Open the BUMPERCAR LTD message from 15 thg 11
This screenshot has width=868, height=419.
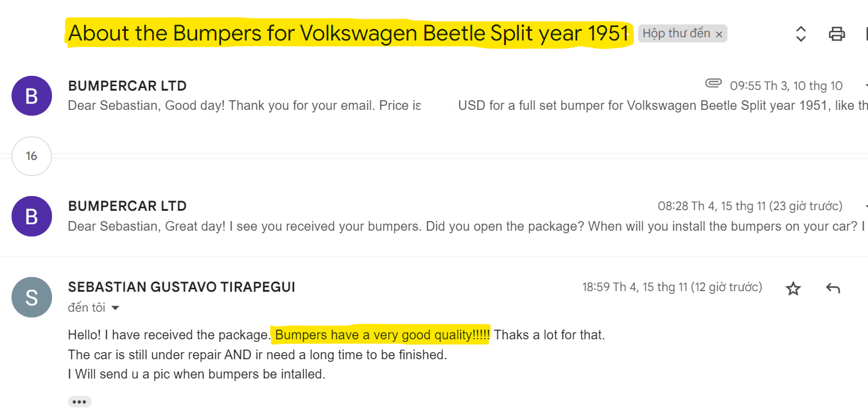pos(127,206)
